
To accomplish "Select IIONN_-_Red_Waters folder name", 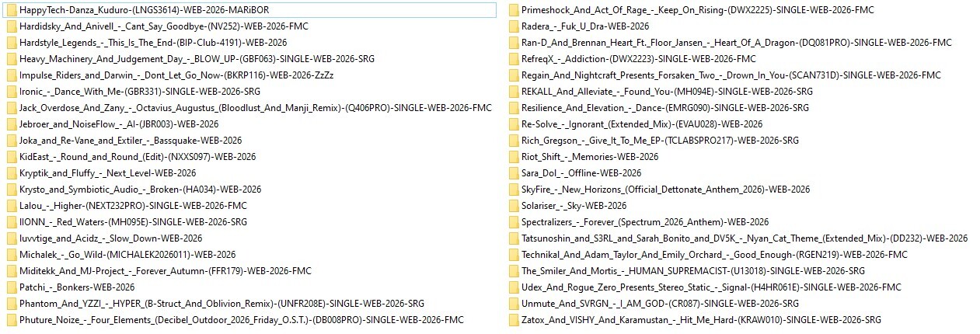I will (x=133, y=222).
